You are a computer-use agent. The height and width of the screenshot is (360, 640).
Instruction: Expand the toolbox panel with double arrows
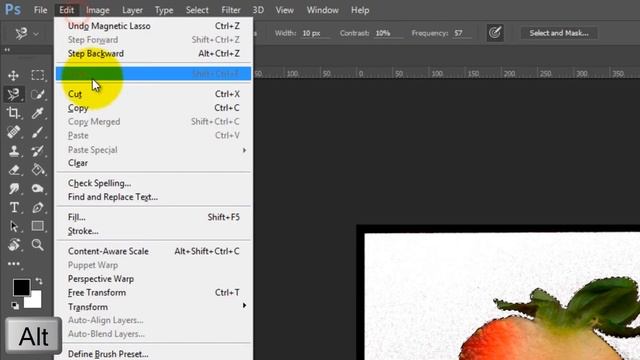click(x=7, y=50)
